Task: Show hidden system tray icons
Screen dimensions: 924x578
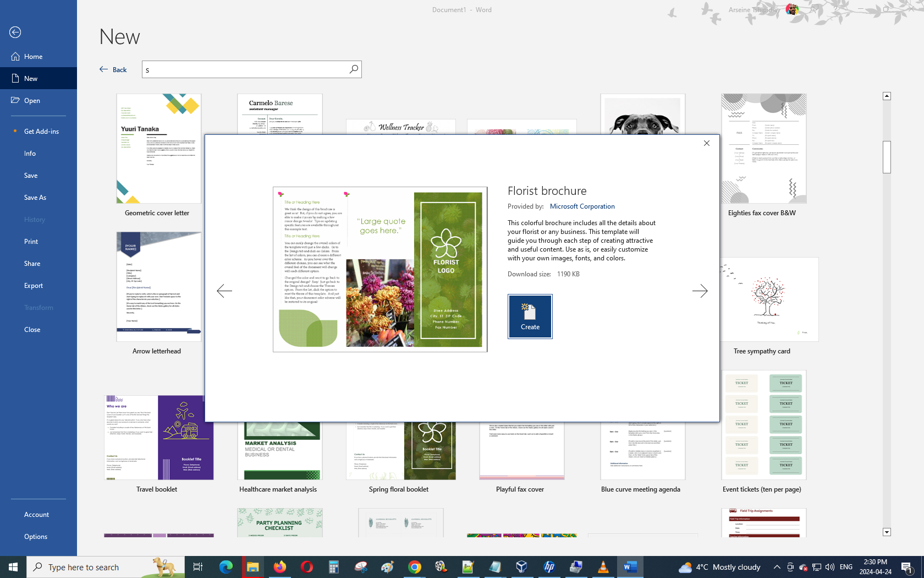Action: point(777,567)
